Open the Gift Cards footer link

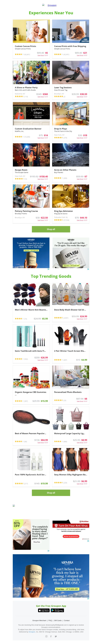pyautogui.click(x=58, y=620)
